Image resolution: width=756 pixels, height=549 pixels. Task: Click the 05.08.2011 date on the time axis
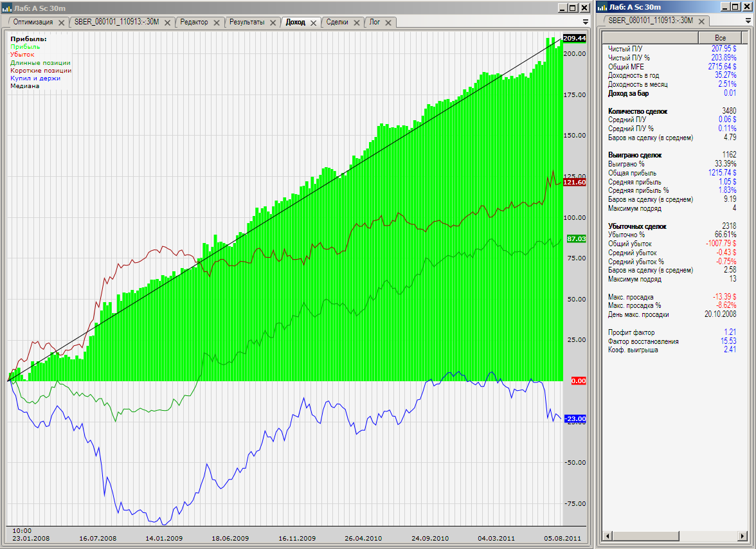(562, 538)
